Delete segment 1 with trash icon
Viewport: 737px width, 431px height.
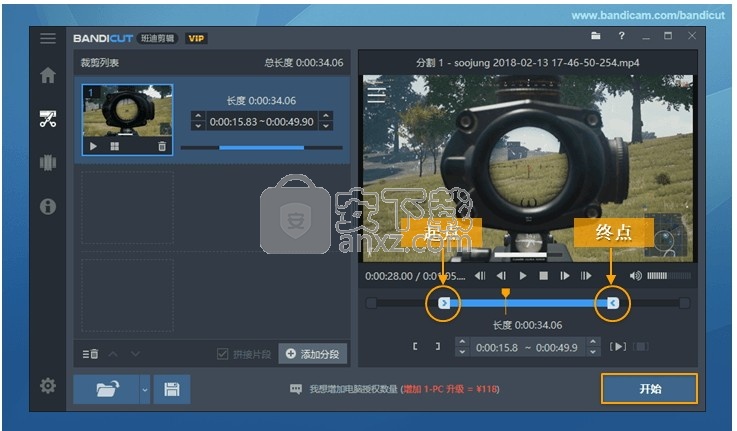pos(162,147)
